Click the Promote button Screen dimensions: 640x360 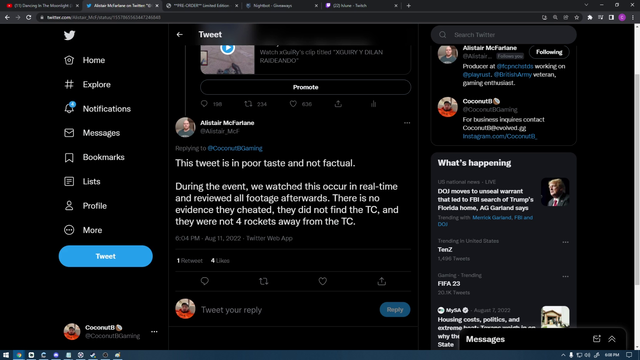tap(305, 87)
